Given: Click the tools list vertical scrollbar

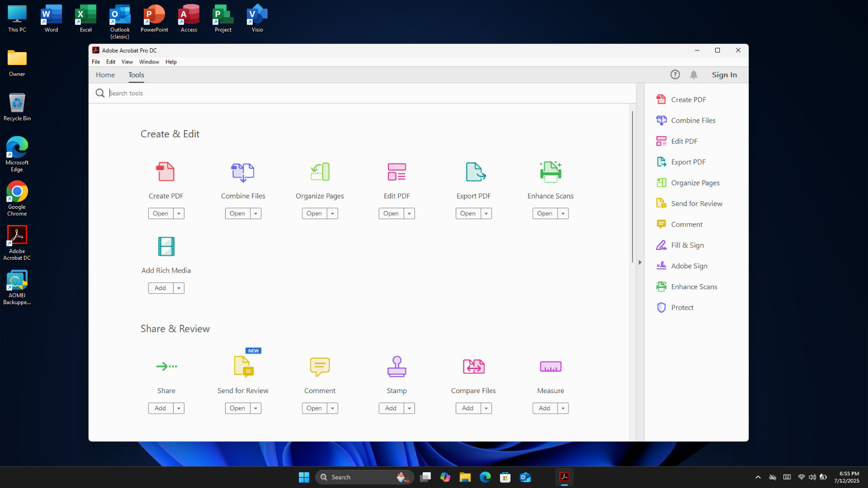Looking at the screenshot, I should tap(633, 187).
